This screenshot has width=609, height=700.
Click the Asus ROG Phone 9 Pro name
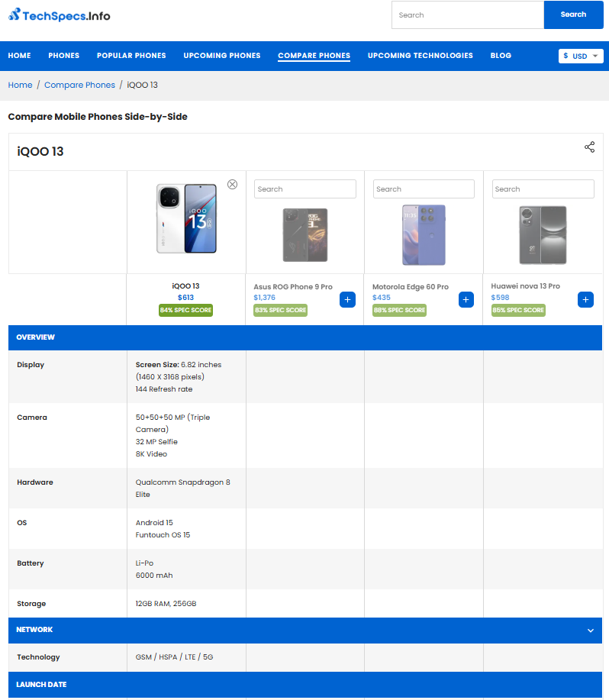[293, 286]
